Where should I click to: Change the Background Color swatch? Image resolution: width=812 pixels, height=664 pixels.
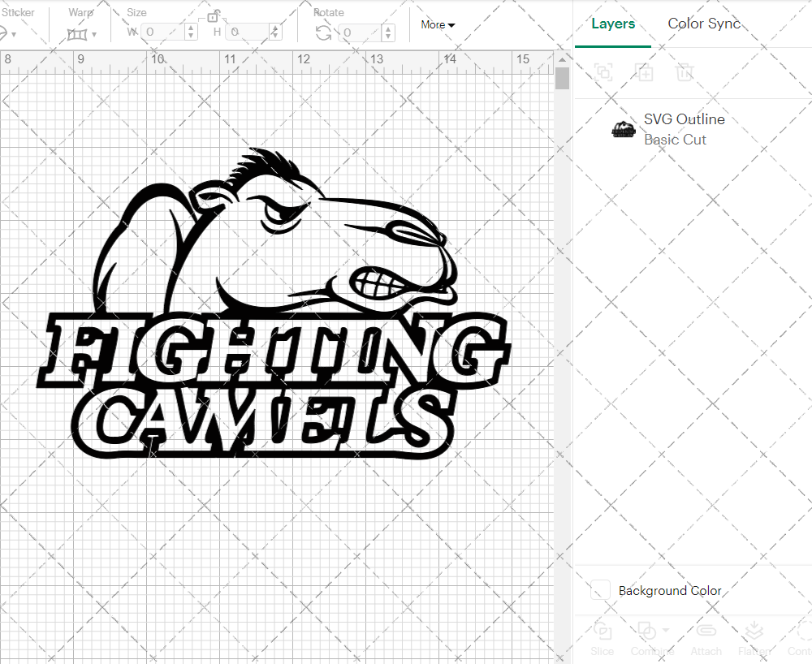tap(598, 590)
